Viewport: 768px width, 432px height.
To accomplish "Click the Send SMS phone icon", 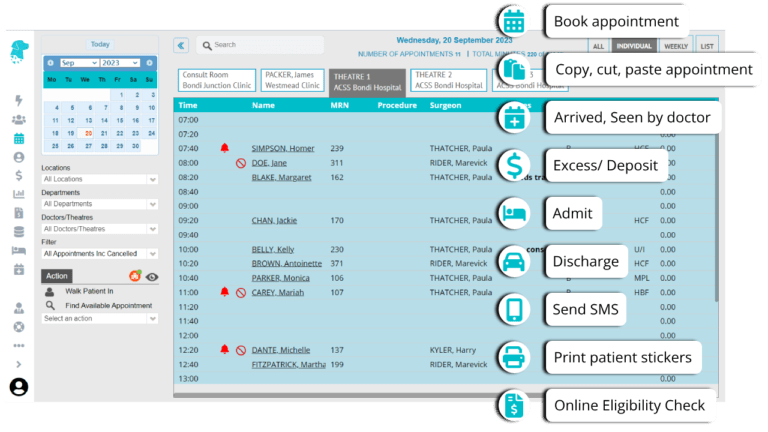I will tap(514, 309).
